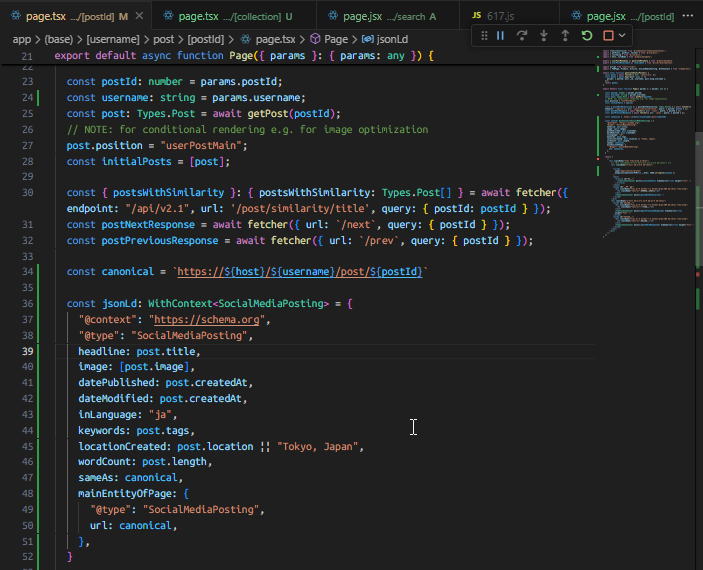Click the Step Over debug icon
This screenshot has width=703, height=570.
coord(522,35)
